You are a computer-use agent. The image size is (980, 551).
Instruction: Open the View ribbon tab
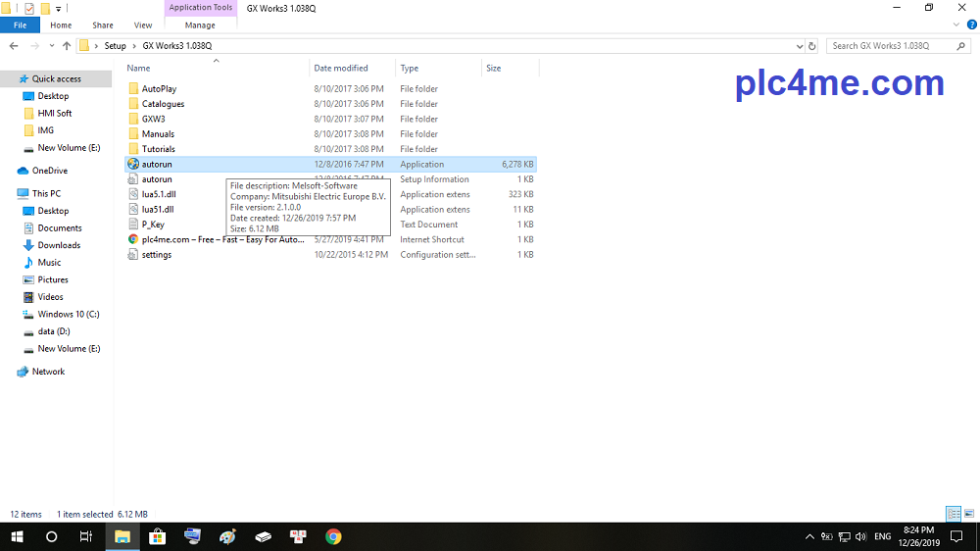[143, 25]
